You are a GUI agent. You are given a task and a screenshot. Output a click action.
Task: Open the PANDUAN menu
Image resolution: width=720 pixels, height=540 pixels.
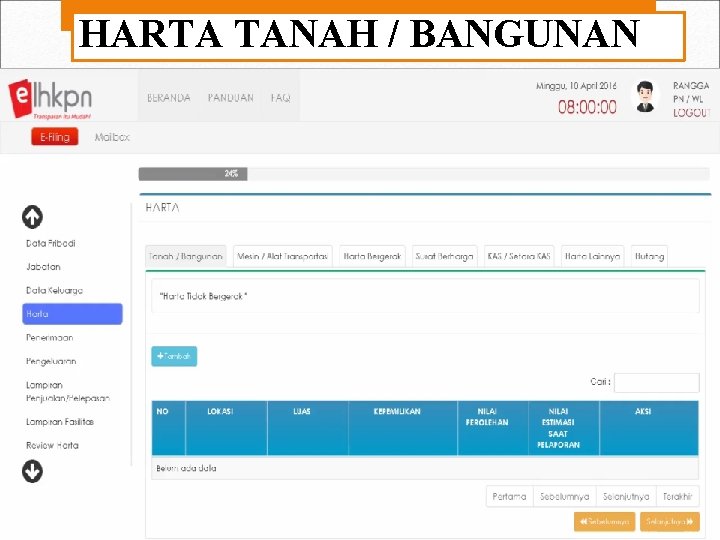231,98
